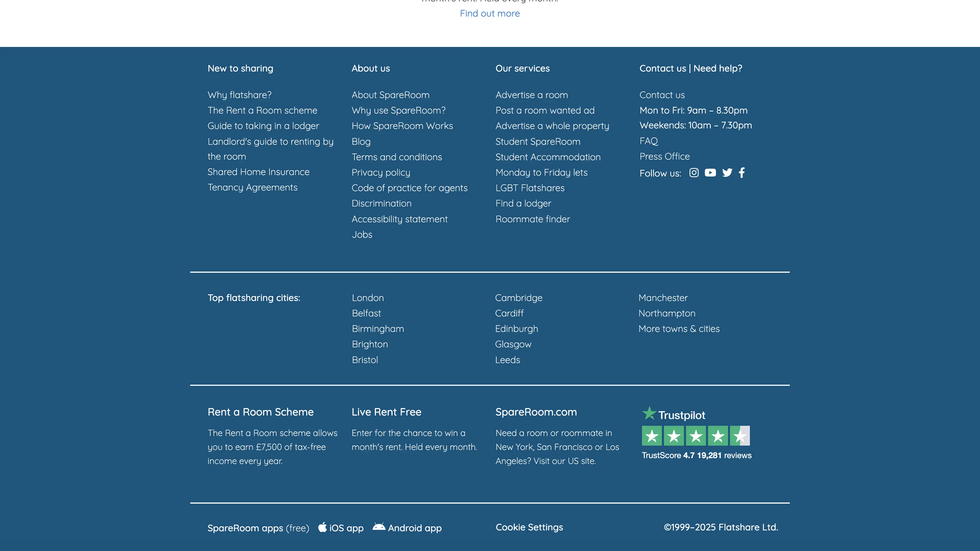Open the FAQ page
The width and height of the screenshot is (980, 551).
648,141
